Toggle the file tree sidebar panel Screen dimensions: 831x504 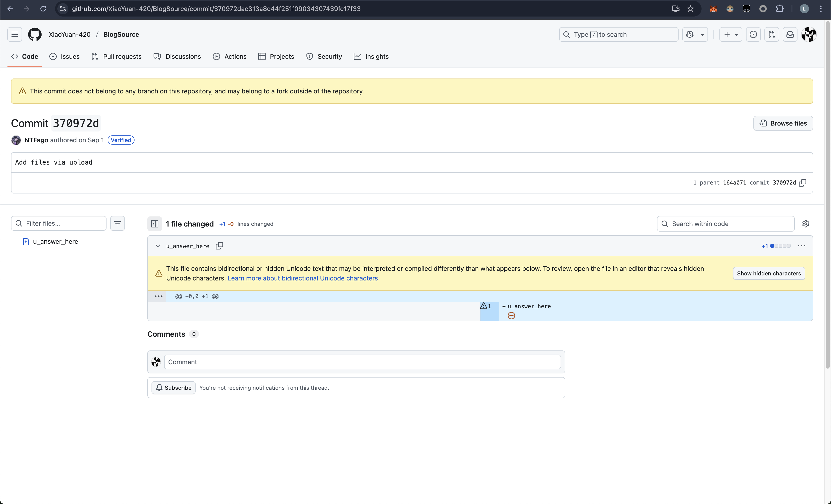tap(155, 224)
